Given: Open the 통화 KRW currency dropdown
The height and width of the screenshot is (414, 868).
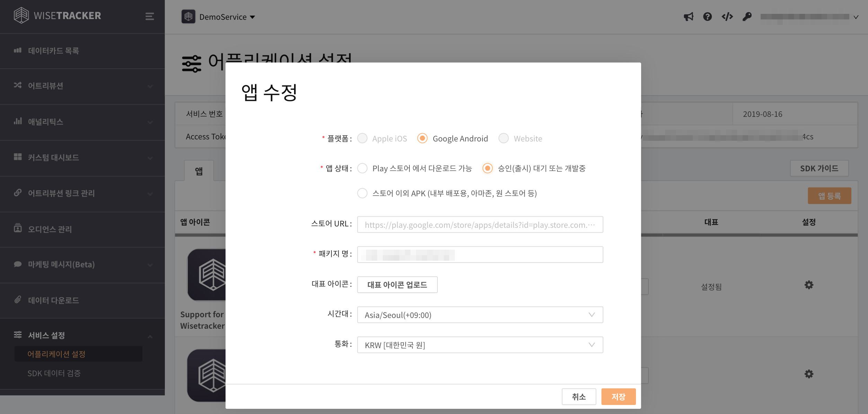Looking at the screenshot, I should [480, 345].
